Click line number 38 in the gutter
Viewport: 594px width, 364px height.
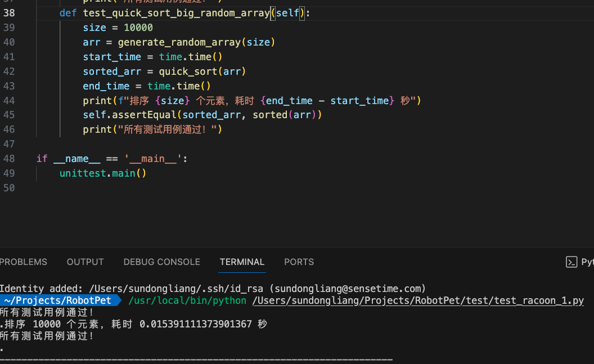click(x=9, y=13)
